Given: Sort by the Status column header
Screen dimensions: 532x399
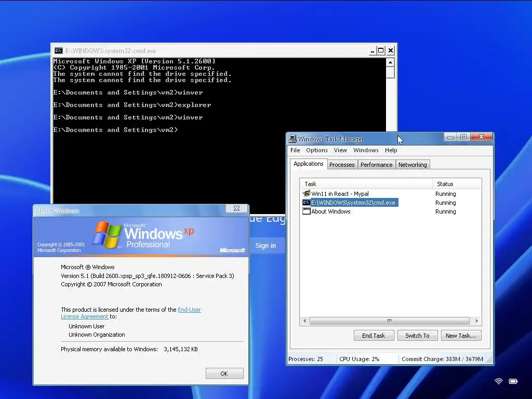Looking at the screenshot, I should [x=457, y=184].
